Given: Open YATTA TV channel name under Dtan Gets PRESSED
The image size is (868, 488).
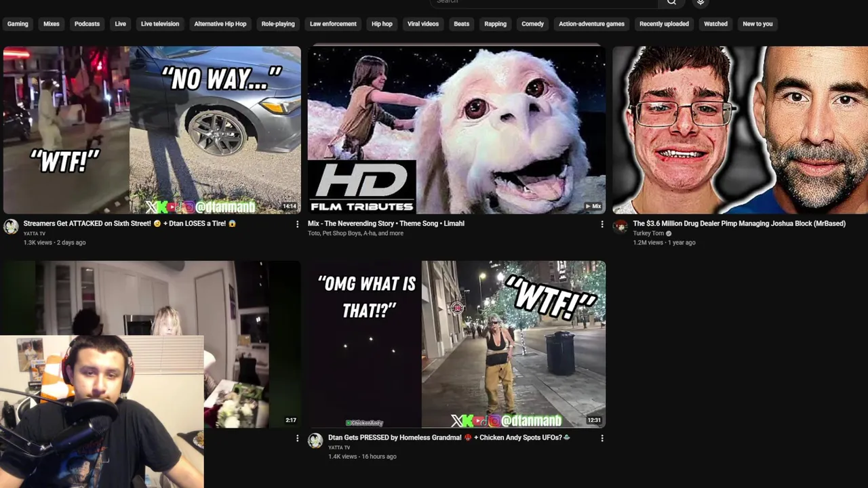Looking at the screenshot, I should (339, 447).
